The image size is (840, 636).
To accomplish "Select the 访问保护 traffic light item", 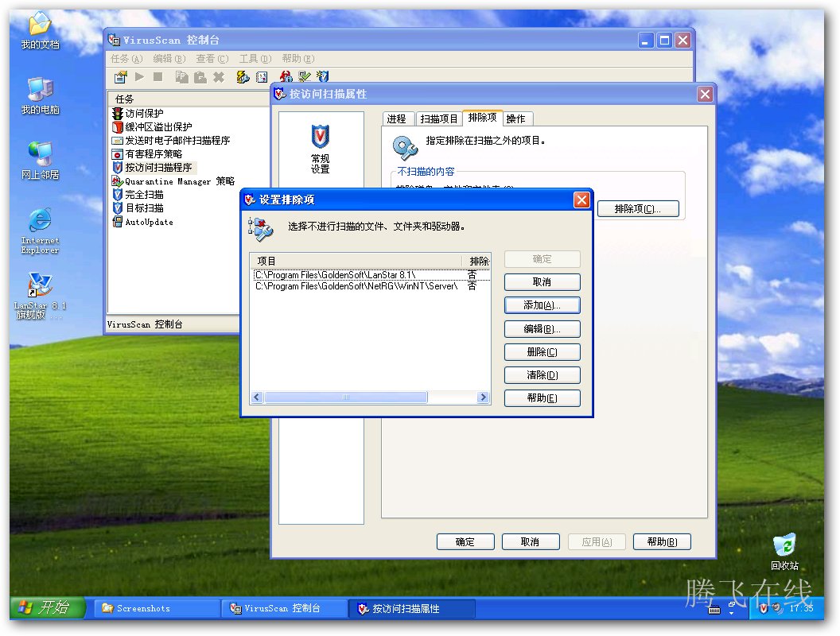I will pyautogui.click(x=143, y=114).
